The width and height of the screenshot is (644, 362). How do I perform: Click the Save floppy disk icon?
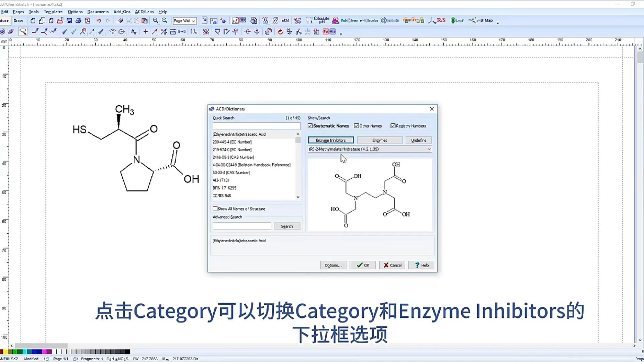(69, 21)
